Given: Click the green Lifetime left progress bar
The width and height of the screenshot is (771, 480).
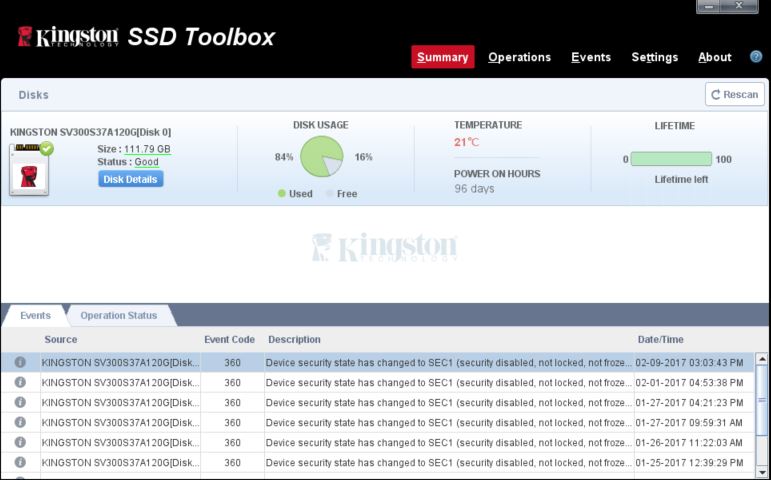Looking at the screenshot, I should (671, 159).
